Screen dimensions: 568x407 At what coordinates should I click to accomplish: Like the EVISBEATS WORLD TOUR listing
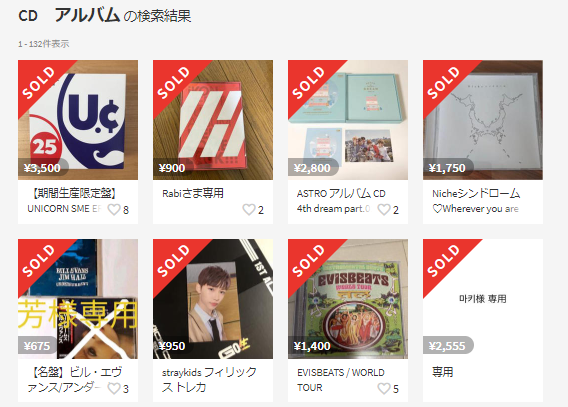pos(384,389)
